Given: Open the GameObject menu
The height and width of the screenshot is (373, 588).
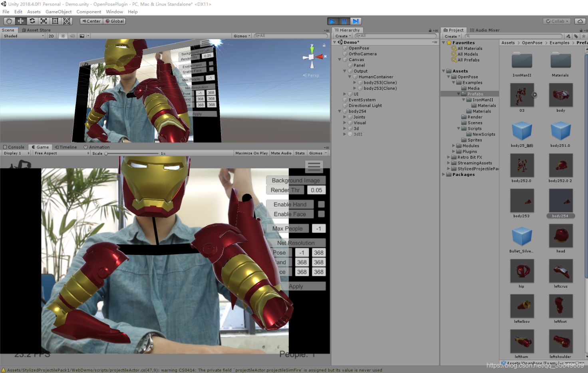Looking at the screenshot, I should point(58,12).
